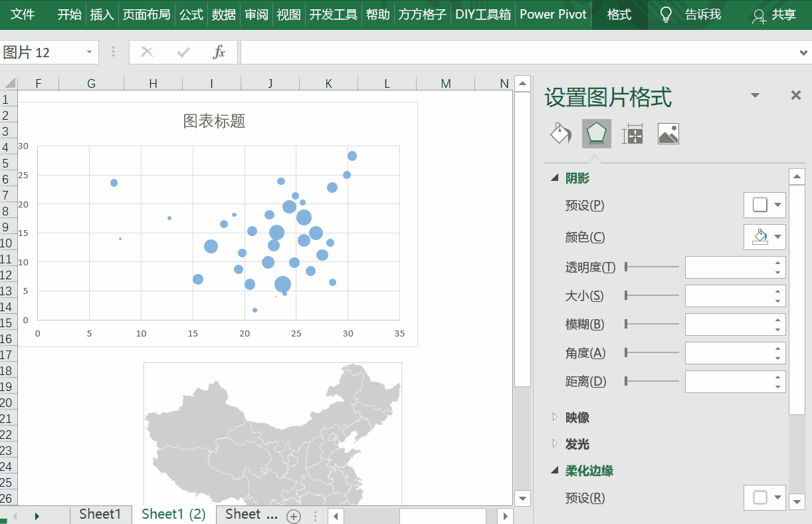Image resolution: width=812 pixels, height=524 pixels.
Task: Collapse the 柔化边缘 section
Action: [x=554, y=471]
